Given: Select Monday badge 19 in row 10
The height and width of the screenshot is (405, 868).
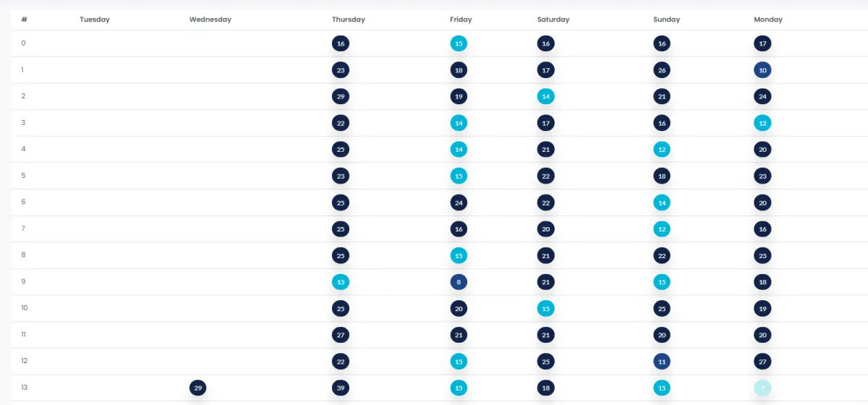Looking at the screenshot, I should 762,309.
